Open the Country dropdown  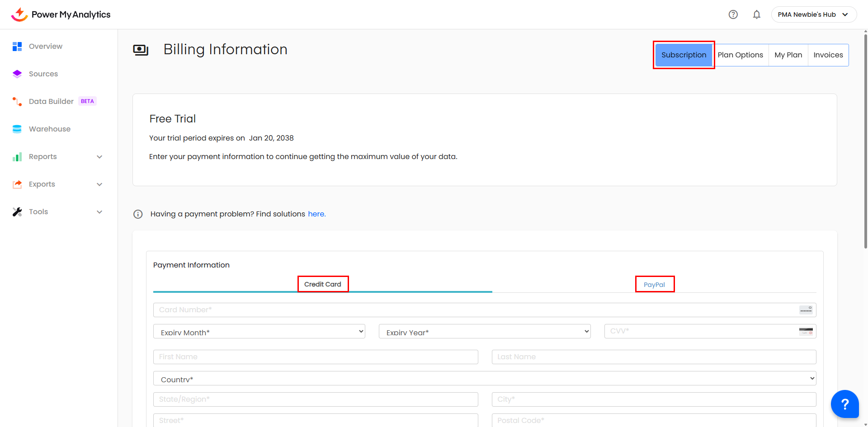coord(484,379)
